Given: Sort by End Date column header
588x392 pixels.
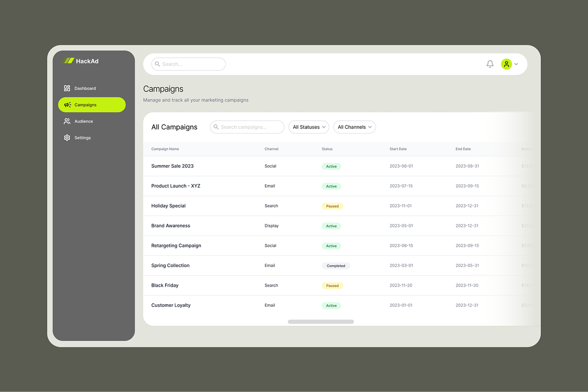Looking at the screenshot, I should (463, 149).
